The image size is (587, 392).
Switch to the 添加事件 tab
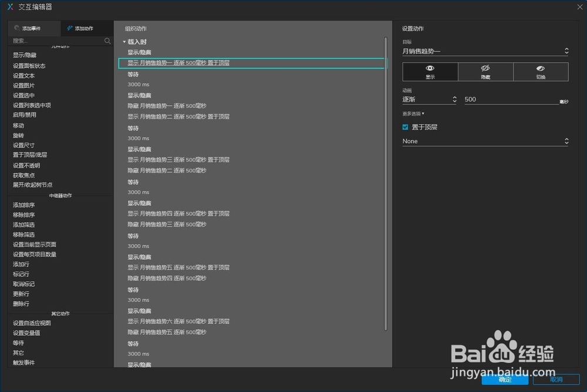coord(34,28)
